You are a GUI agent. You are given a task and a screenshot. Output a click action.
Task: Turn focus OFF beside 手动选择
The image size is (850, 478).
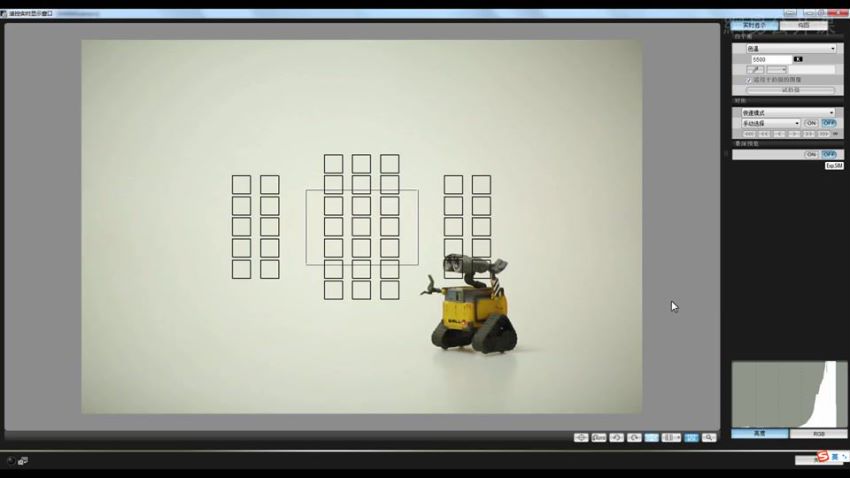coord(829,123)
